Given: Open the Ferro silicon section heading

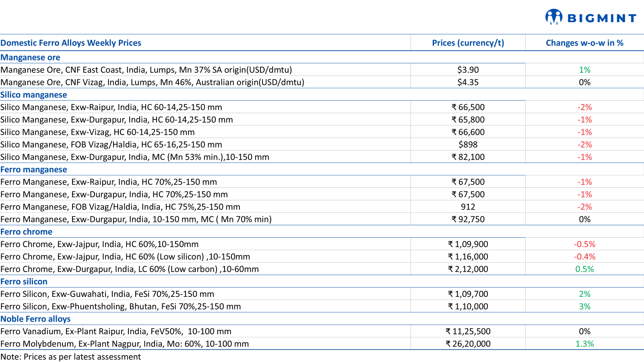Looking at the screenshot, I should click(x=24, y=282).
